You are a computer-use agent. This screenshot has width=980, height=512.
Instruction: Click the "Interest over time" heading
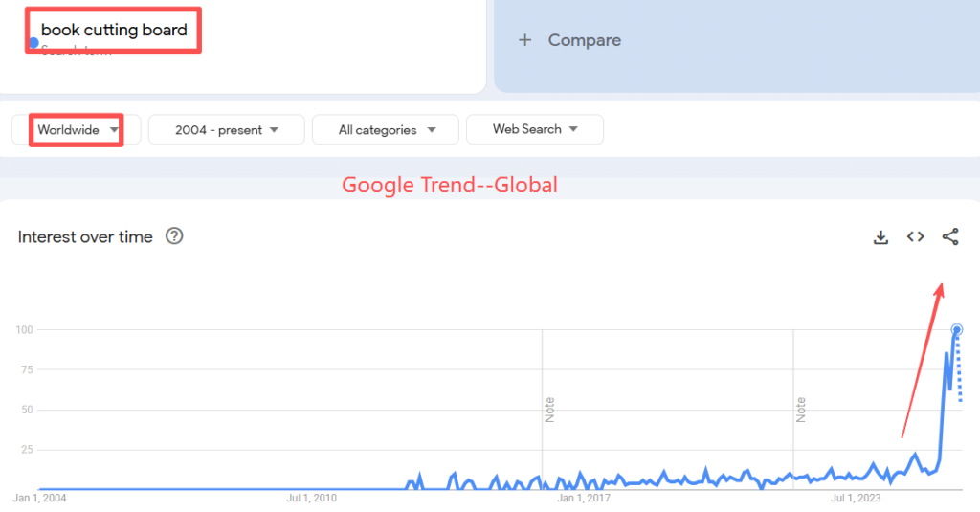pyautogui.click(x=85, y=237)
